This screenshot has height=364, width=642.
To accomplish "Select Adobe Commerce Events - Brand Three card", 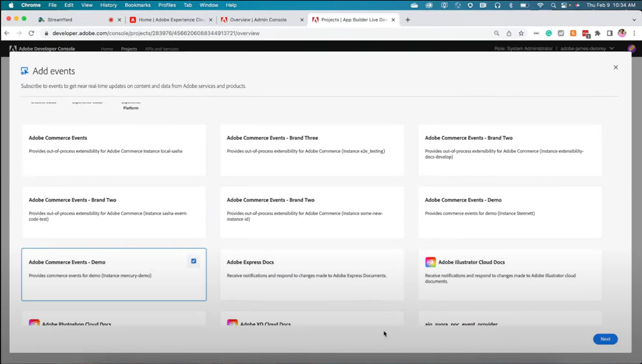I will 312,150.
